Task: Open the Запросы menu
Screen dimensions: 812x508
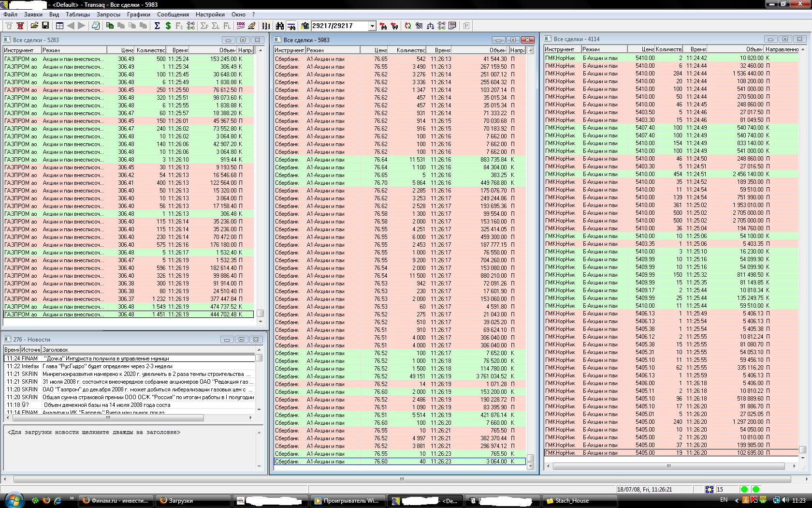Action: [108, 15]
